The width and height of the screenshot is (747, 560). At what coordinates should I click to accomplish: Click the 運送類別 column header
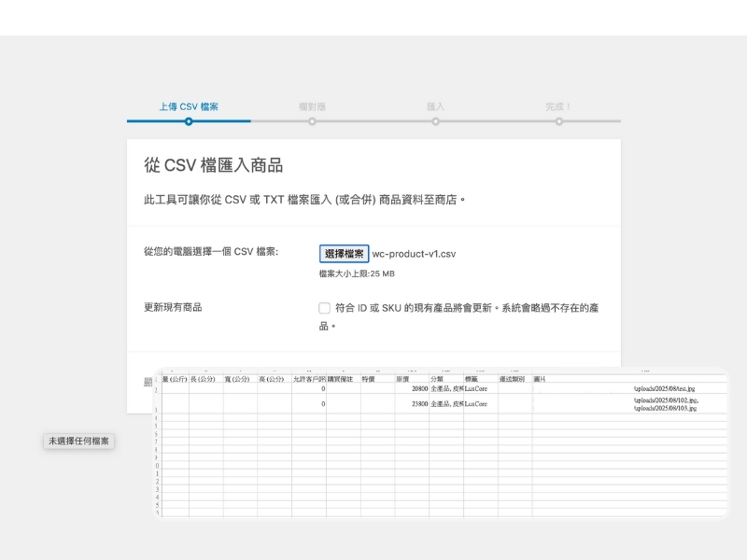pos(514,379)
